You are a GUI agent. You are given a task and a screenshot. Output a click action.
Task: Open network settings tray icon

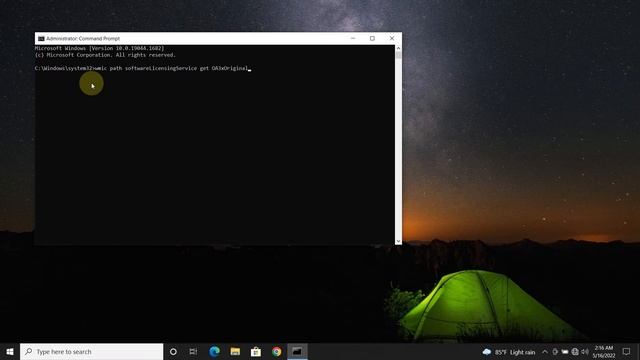coord(575,352)
